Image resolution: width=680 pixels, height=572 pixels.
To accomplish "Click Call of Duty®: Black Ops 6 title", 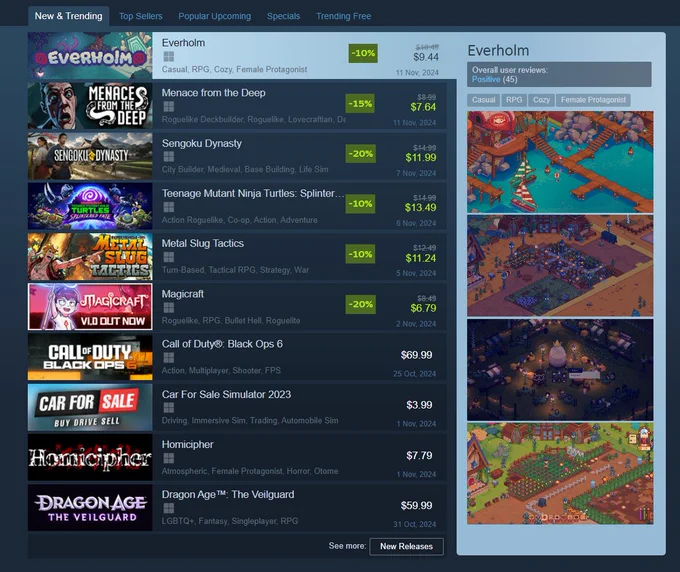I will pyautogui.click(x=222, y=344).
